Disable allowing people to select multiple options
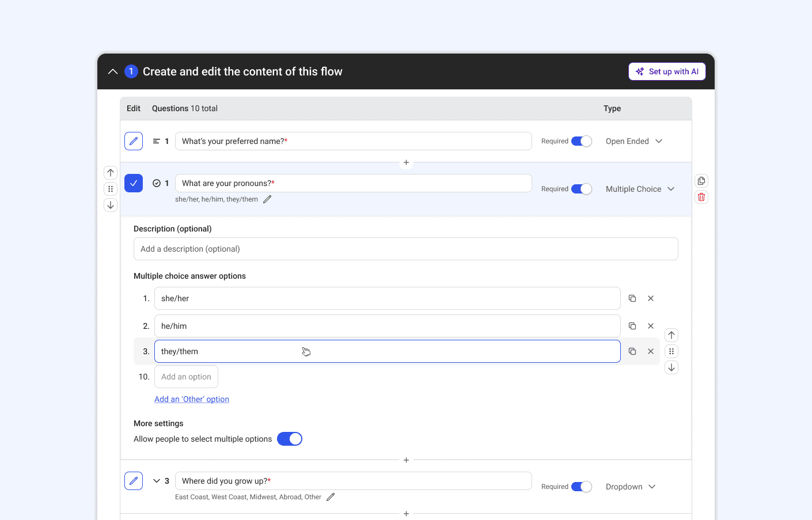 point(290,439)
